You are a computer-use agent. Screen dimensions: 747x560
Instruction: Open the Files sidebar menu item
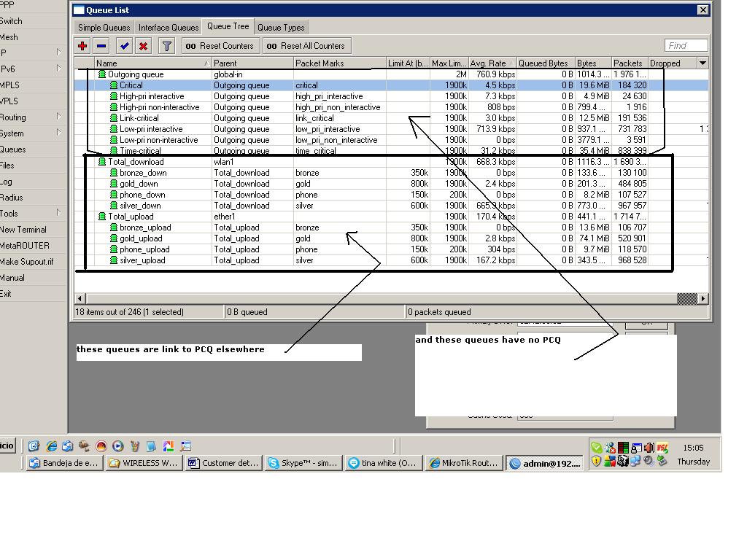point(31,166)
